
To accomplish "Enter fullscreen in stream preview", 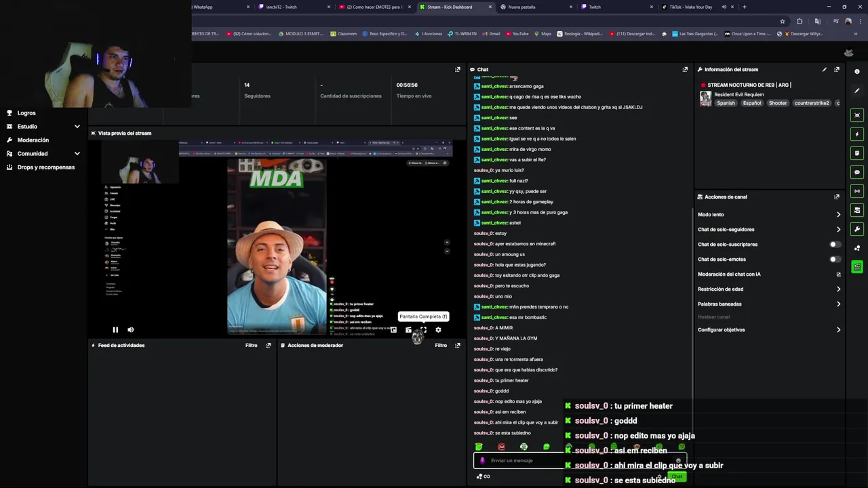I will (423, 330).
